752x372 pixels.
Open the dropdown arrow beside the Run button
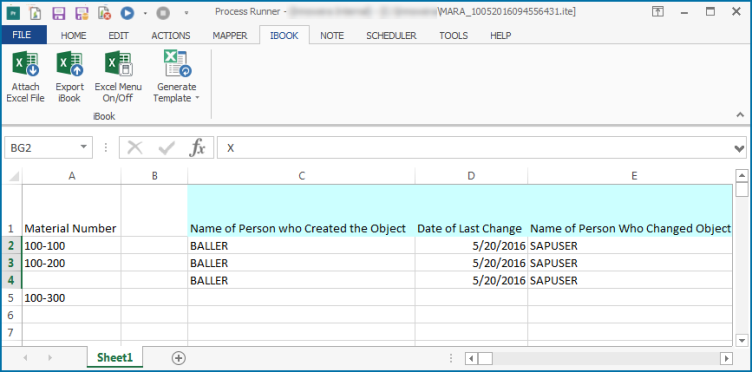[145, 13]
